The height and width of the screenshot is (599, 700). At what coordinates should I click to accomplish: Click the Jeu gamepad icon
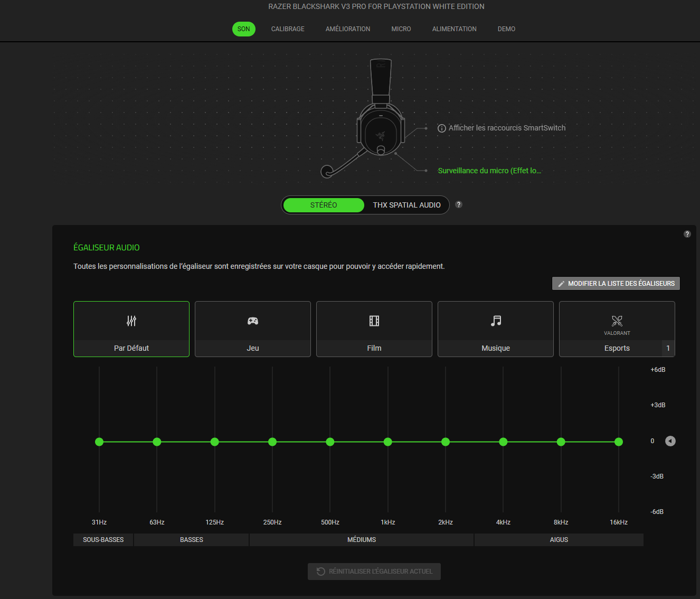click(x=253, y=321)
